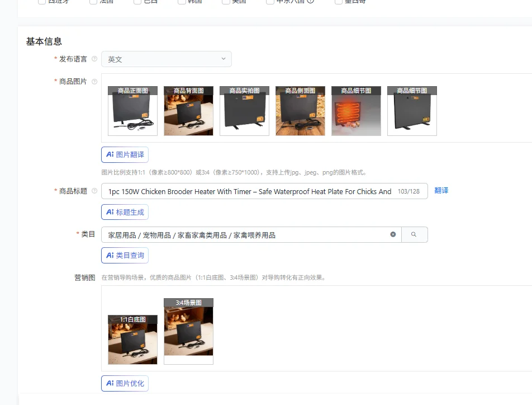Select the 3:4场景图 marketing thumbnail
Screen dimensions: 532x405
[189, 331]
